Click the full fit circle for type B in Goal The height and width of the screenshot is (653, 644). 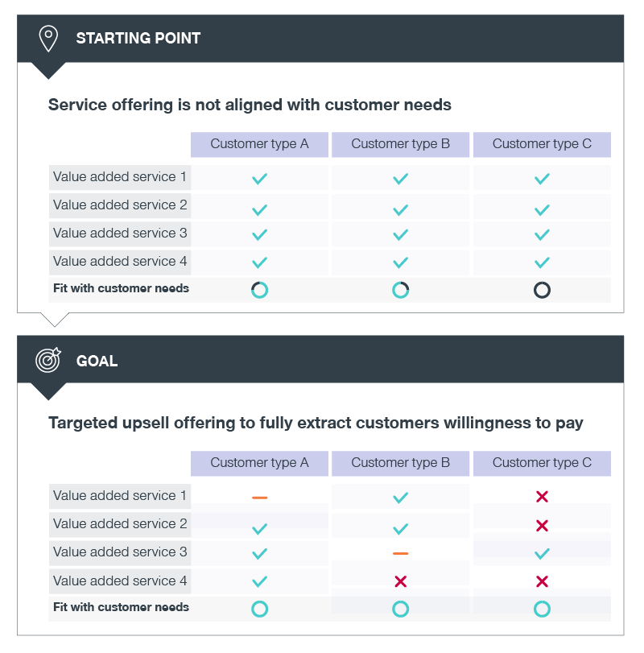(400, 609)
